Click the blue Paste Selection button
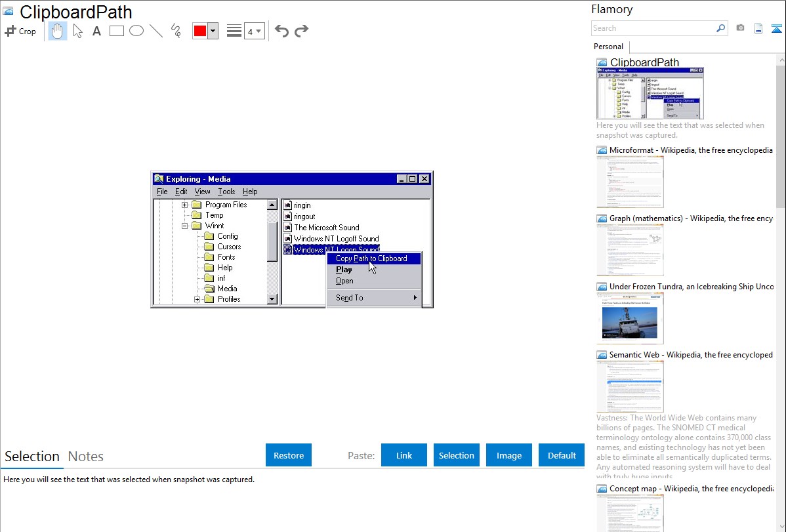The width and height of the screenshot is (786, 532). click(x=457, y=455)
